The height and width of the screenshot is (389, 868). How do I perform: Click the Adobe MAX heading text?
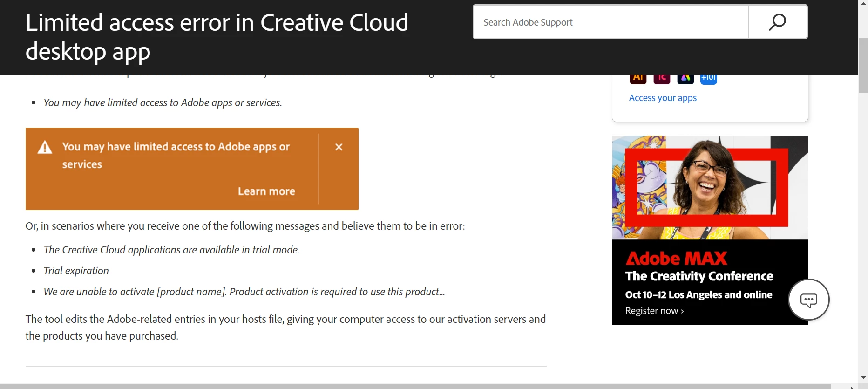[676, 258]
